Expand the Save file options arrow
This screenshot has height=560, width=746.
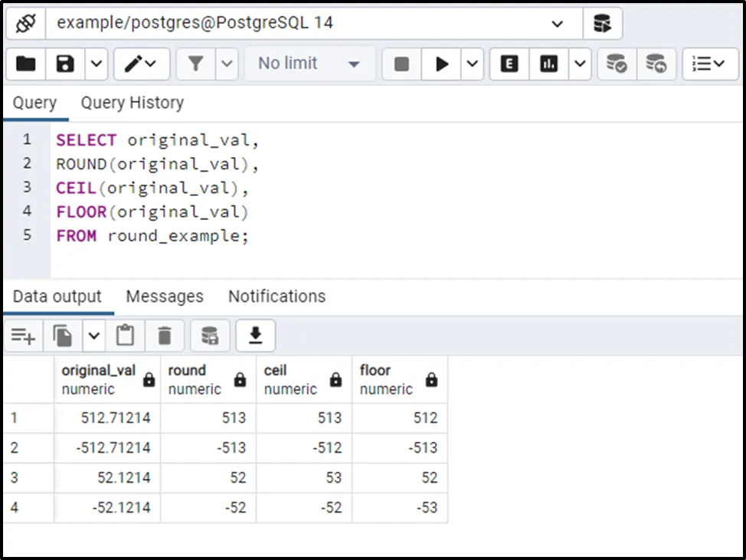97,64
